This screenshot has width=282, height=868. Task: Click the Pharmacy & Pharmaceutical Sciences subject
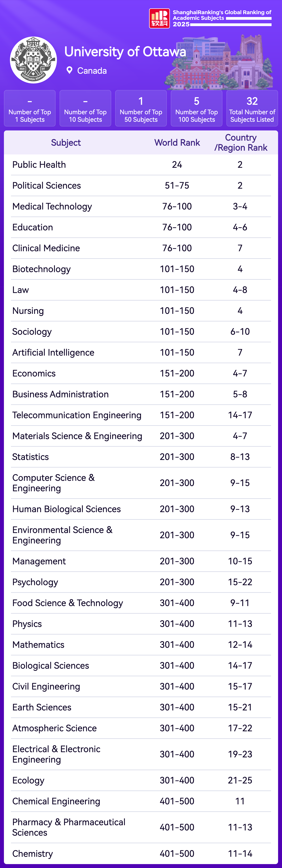pyautogui.click(x=69, y=827)
